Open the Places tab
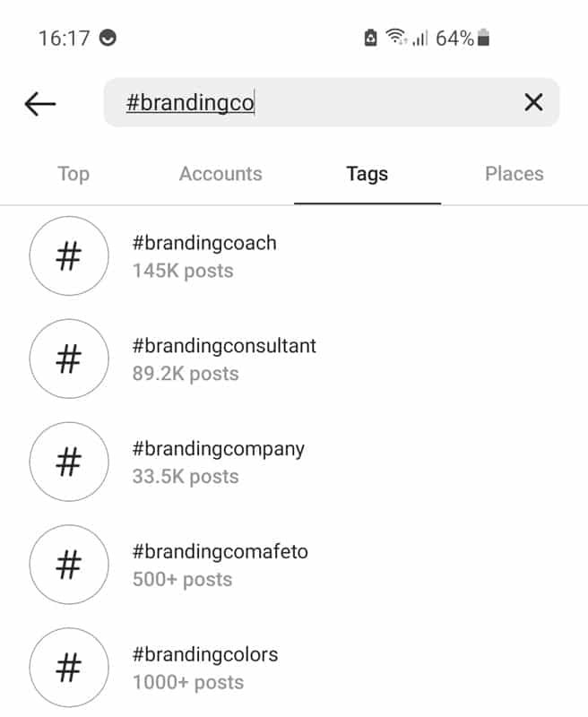Image resolution: width=588 pixels, height=717 pixels. 514,174
